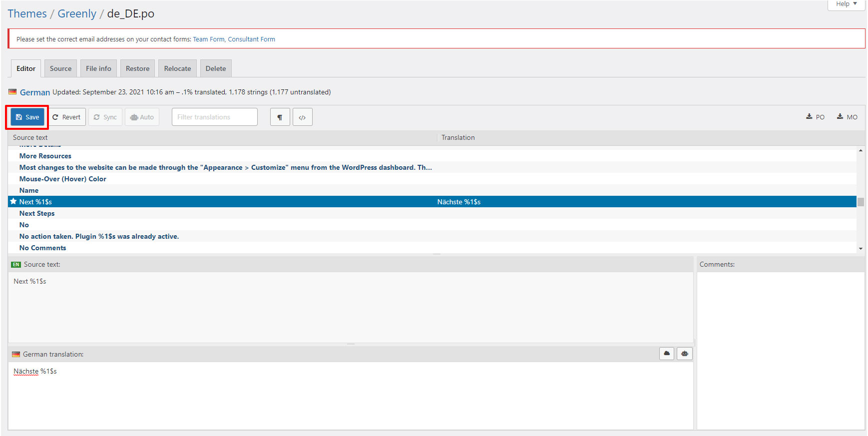The height and width of the screenshot is (436, 868).
Task: Download the MO file
Action: click(847, 117)
